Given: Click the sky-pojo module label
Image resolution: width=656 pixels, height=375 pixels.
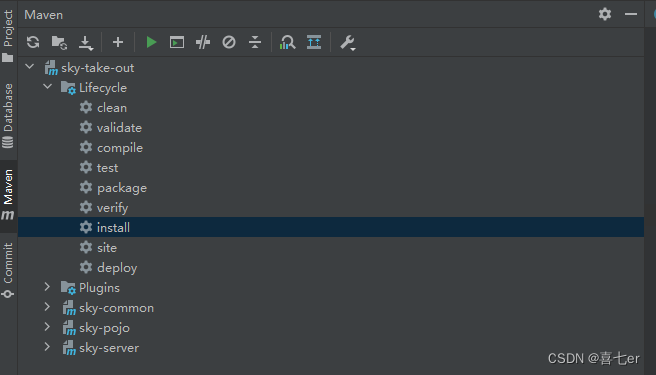Looking at the screenshot, I should (x=104, y=328).
